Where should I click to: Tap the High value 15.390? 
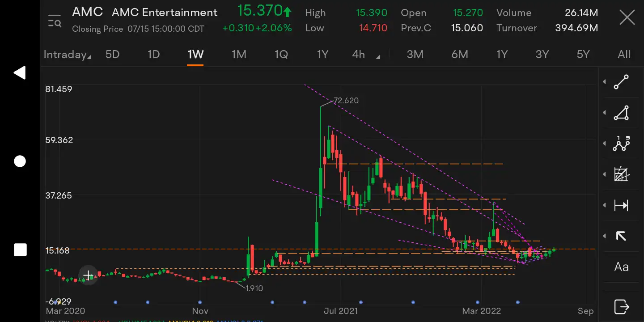(x=372, y=13)
